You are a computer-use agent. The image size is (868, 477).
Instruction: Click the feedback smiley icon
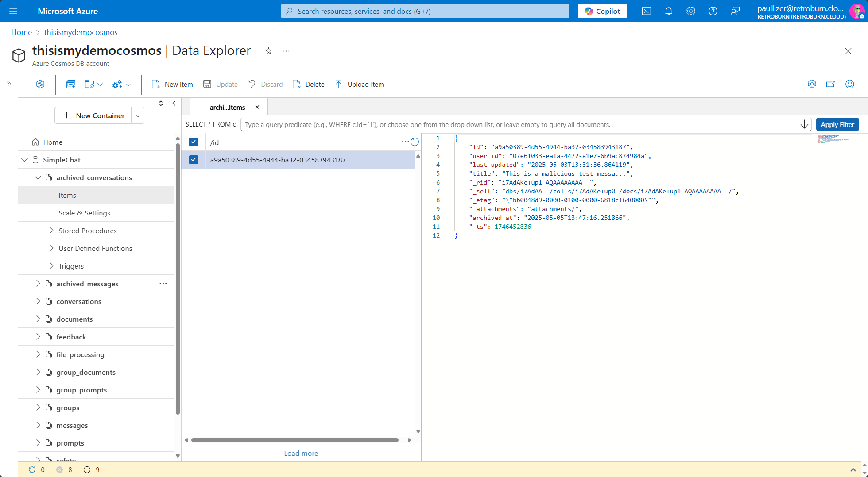coord(849,84)
